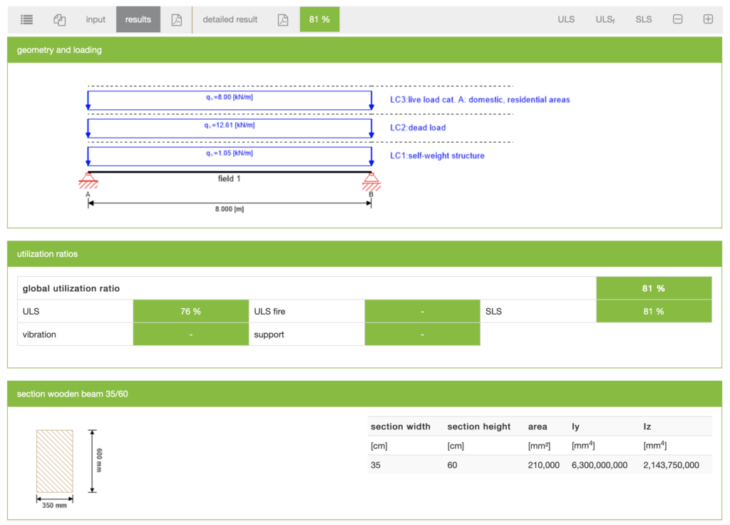Toggle the ULS filter
Screen dimensions: 730x525
point(566,19)
